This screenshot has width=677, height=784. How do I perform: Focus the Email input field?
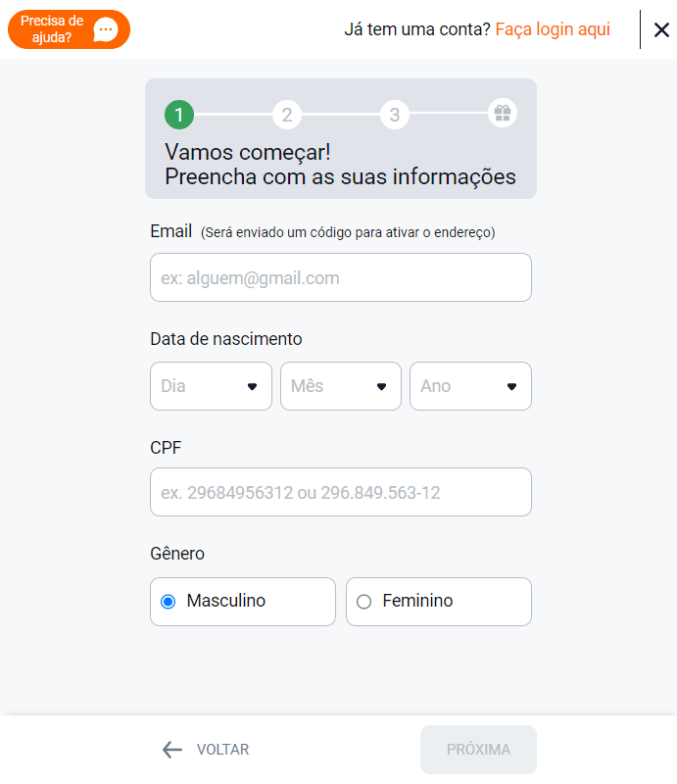pyautogui.click(x=341, y=277)
